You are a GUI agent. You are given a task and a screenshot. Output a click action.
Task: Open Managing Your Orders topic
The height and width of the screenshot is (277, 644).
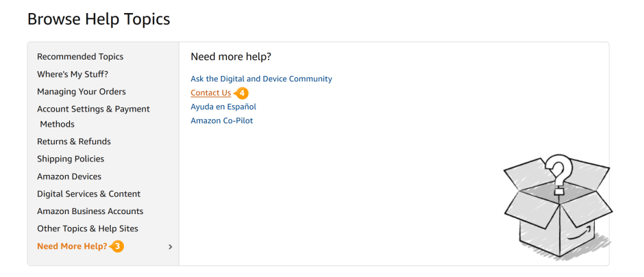click(82, 92)
